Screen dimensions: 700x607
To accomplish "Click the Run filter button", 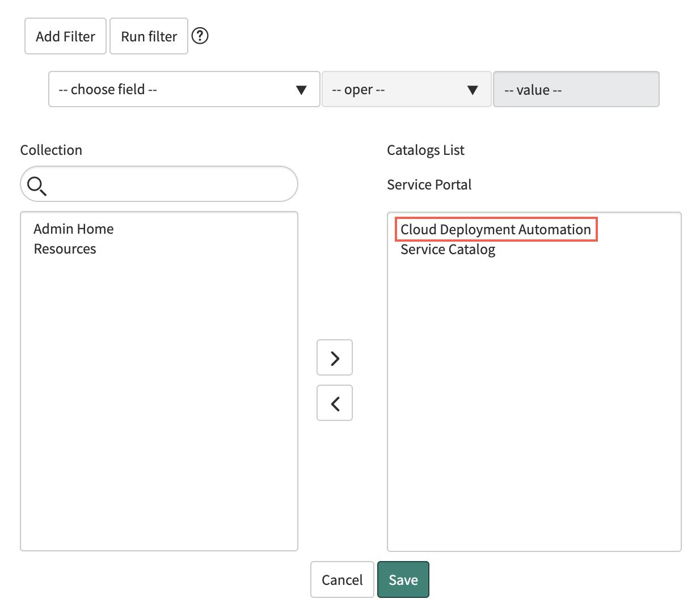I will (x=149, y=36).
